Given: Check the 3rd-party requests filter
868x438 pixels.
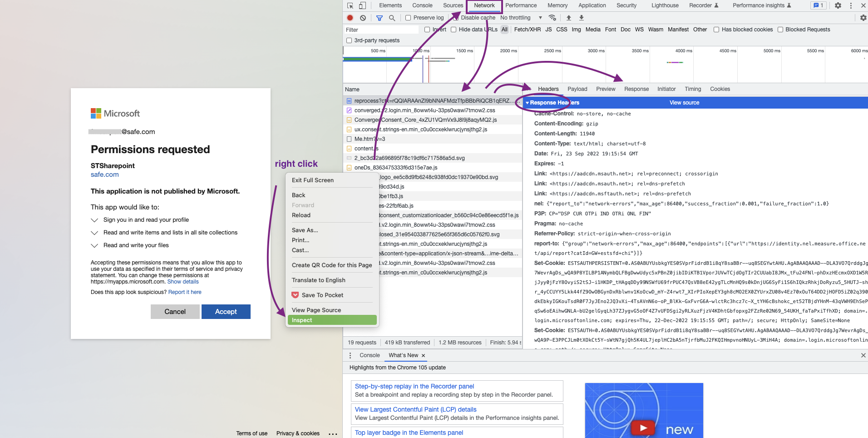Looking at the screenshot, I should click(x=349, y=40).
